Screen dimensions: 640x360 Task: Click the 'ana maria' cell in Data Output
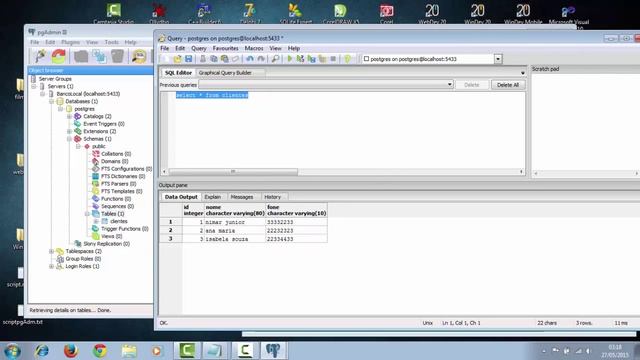(x=235, y=231)
